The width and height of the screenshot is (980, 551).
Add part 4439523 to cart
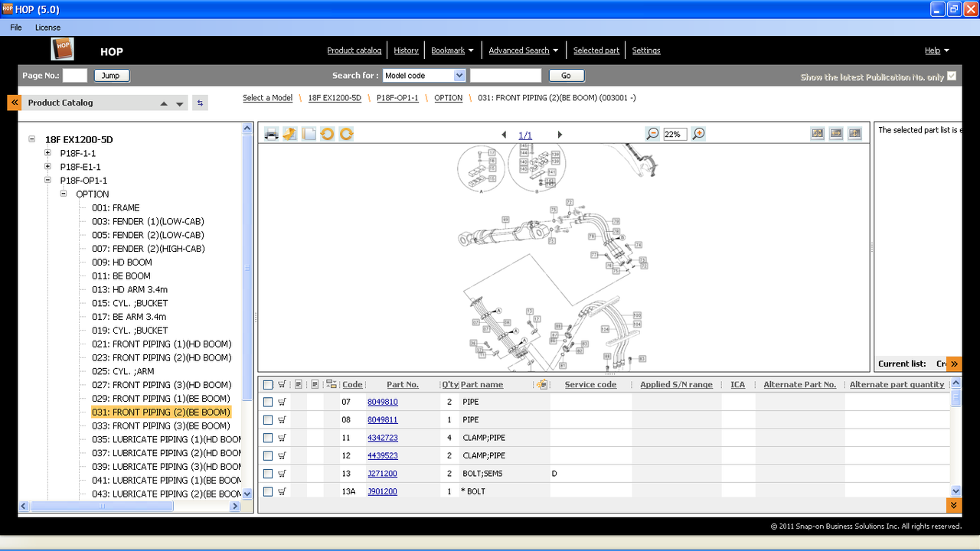282,455
